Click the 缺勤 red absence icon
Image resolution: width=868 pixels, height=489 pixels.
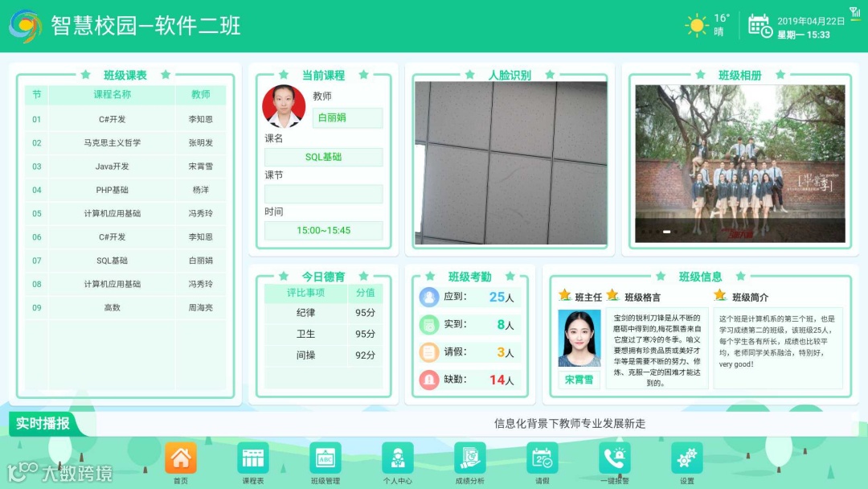(x=428, y=380)
